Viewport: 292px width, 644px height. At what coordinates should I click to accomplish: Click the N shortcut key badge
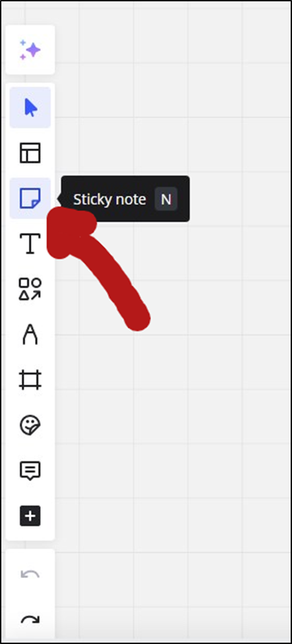coord(165,199)
